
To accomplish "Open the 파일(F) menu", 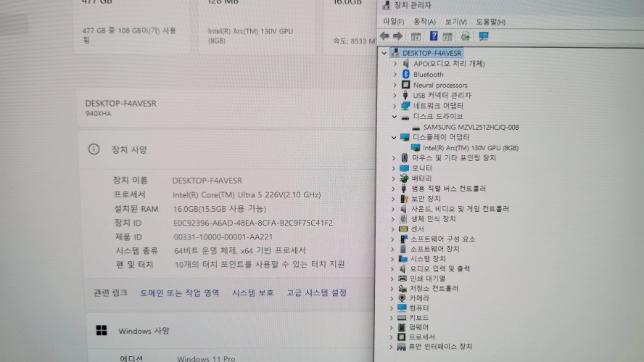I will pyautogui.click(x=393, y=22).
